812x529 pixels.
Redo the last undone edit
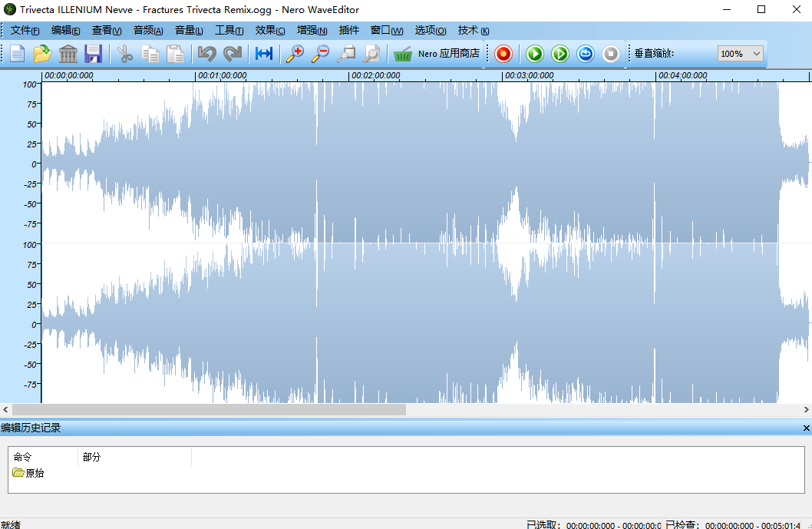(x=232, y=54)
